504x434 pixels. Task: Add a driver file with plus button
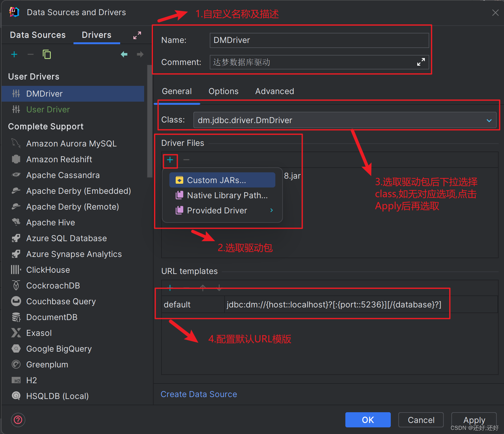(170, 160)
